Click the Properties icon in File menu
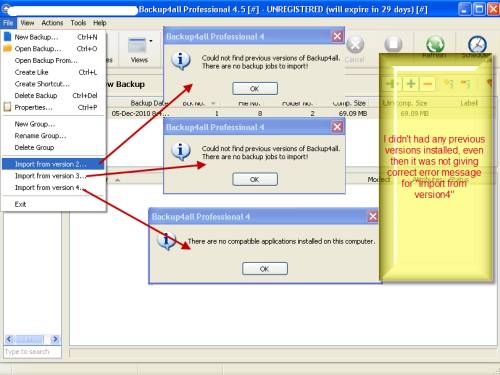This screenshot has width=500, height=375. point(7,107)
